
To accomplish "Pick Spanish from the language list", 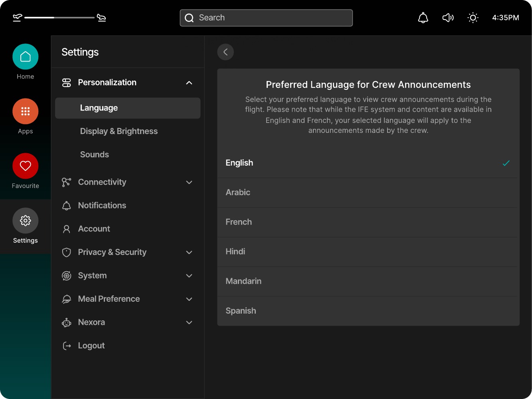I will pyautogui.click(x=368, y=311).
